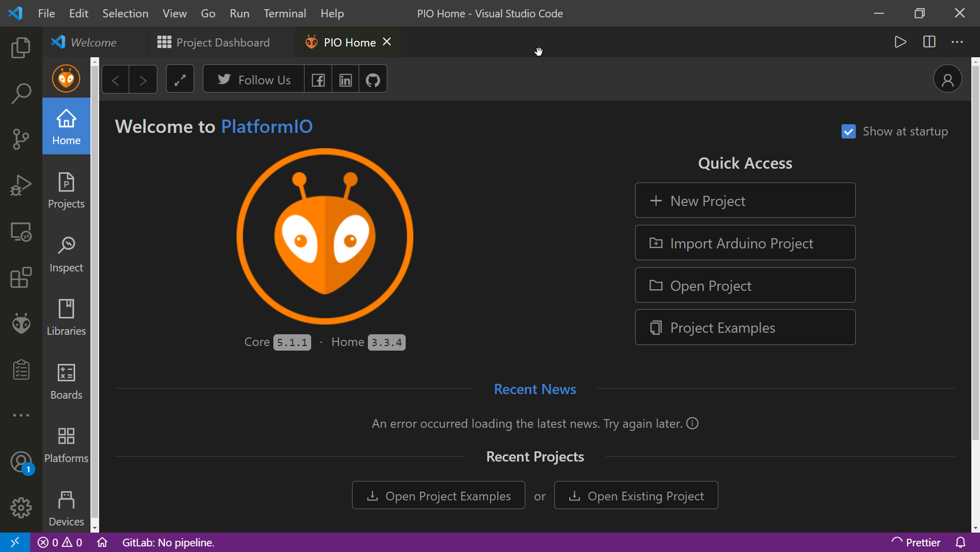
Task: Click GitLab: No pipeline status item
Action: [x=168, y=542]
